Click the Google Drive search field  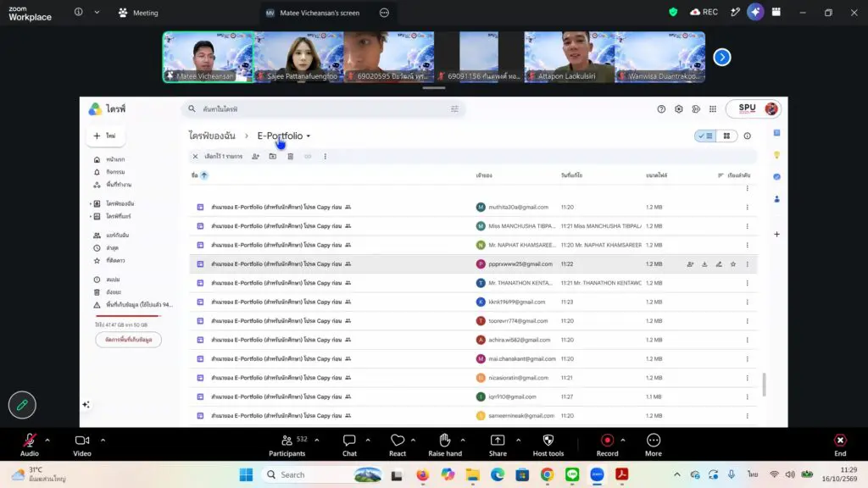[323, 109]
